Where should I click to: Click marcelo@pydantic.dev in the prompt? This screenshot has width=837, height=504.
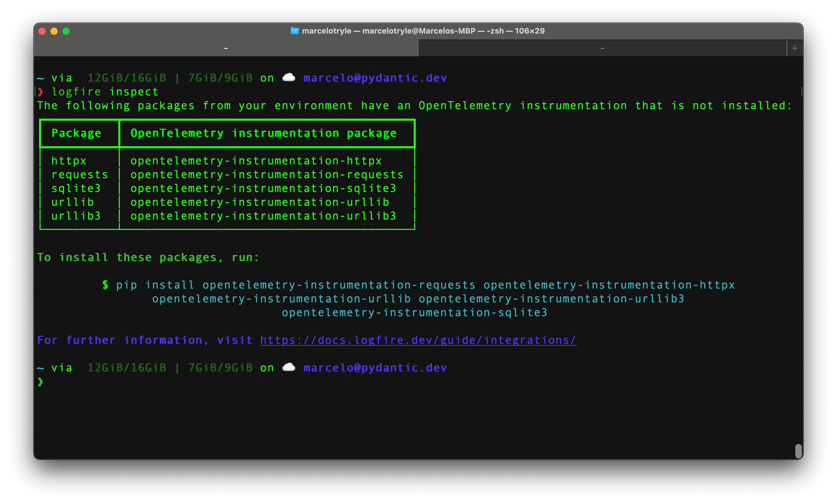click(375, 77)
